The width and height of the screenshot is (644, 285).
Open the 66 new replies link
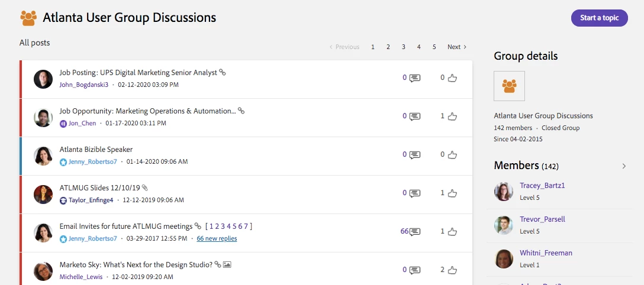click(217, 239)
